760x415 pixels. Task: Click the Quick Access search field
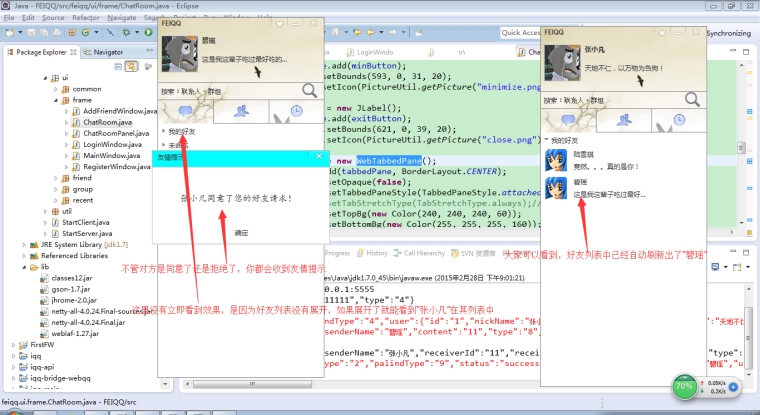[521, 32]
